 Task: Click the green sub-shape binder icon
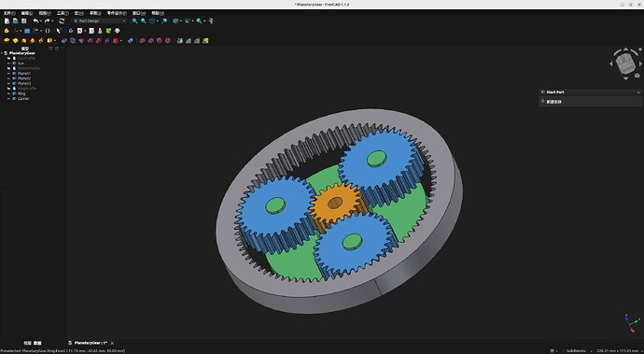point(108,31)
